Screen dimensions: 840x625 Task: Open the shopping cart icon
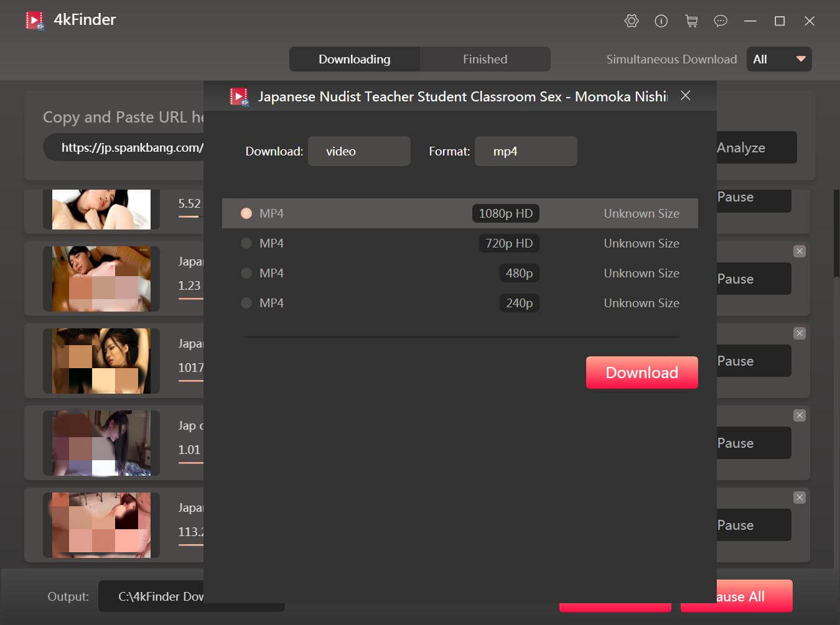[x=691, y=21]
